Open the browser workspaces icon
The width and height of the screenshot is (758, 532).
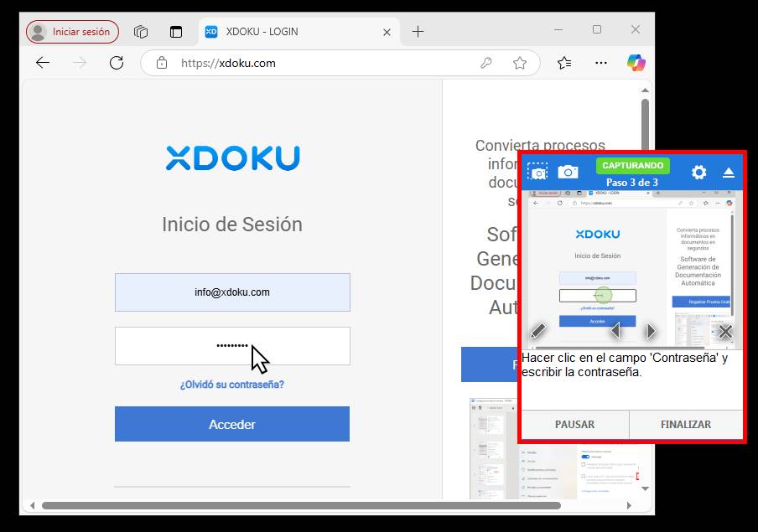(141, 32)
